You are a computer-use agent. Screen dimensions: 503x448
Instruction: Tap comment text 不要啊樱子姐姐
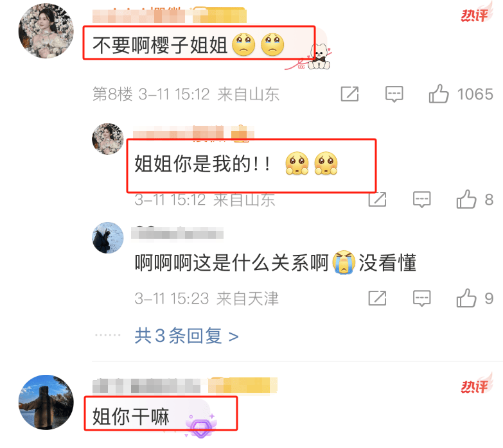160,45
